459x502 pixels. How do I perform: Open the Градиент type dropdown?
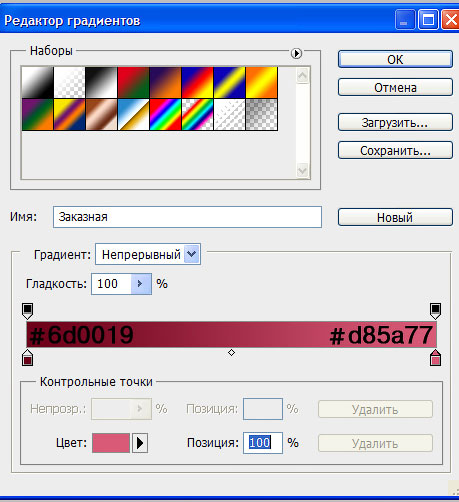coord(192,254)
